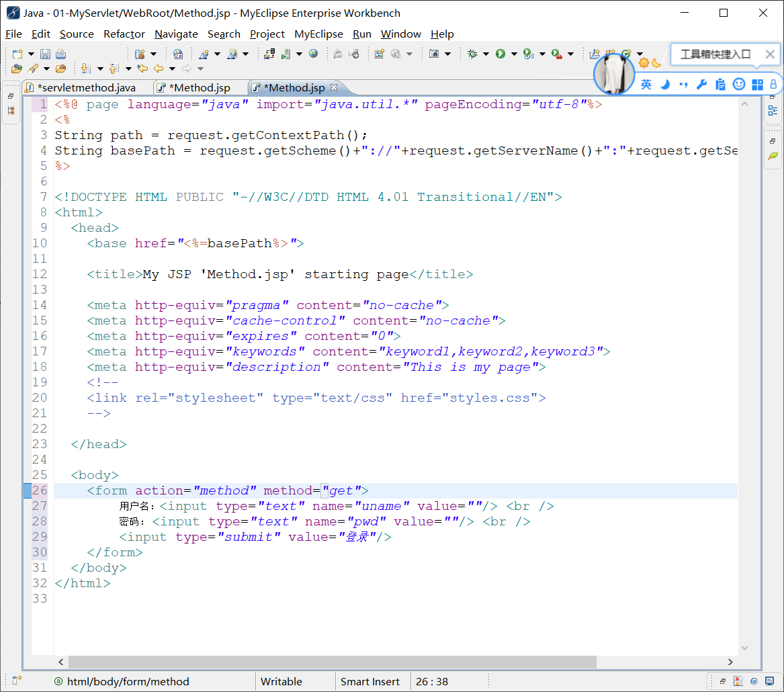Viewport: 784px width, 692px height.
Task: Switch to the *servletmethod.java tab
Action: (x=87, y=88)
